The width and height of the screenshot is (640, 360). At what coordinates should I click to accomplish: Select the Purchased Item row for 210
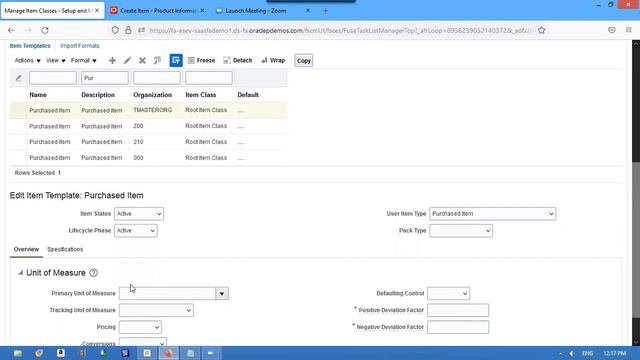point(149,142)
